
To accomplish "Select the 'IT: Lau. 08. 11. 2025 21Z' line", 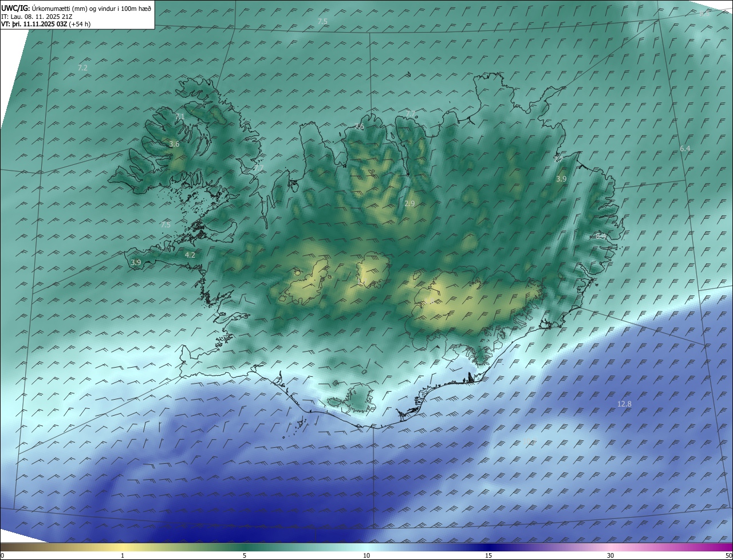I will pos(37,17).
